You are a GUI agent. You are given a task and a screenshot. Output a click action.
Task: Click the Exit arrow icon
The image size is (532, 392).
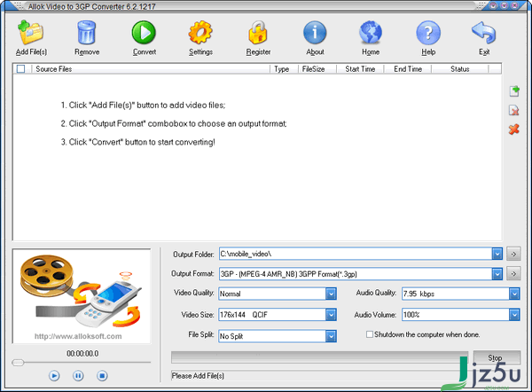(x=484, y=33)
